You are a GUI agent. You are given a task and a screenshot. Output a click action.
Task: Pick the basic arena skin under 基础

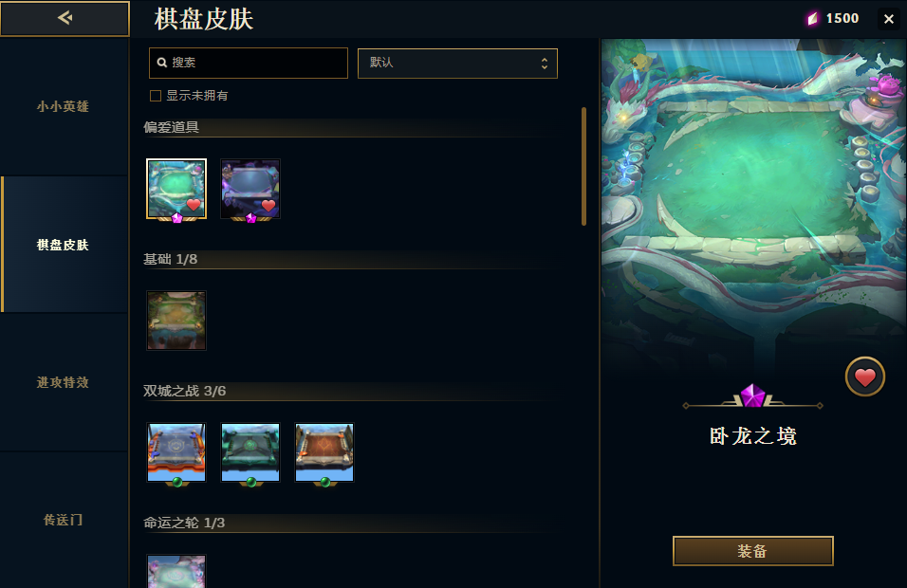point(176,321)
